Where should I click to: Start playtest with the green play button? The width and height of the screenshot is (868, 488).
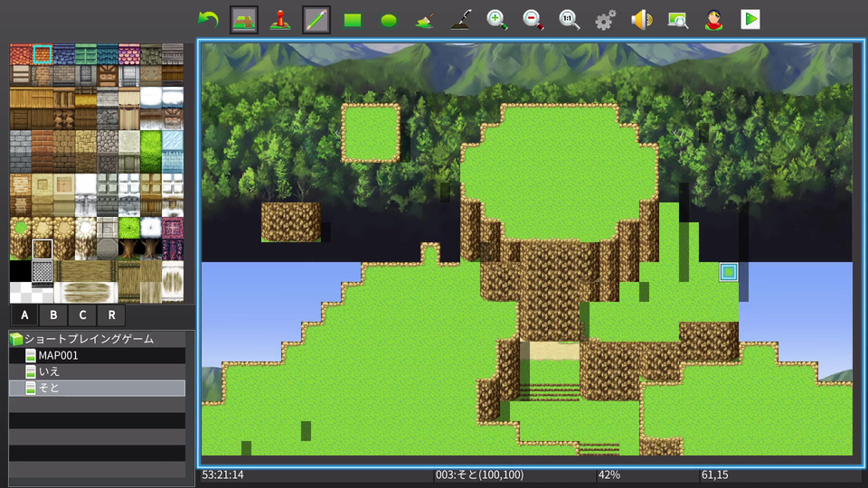[x=750, y=19]
